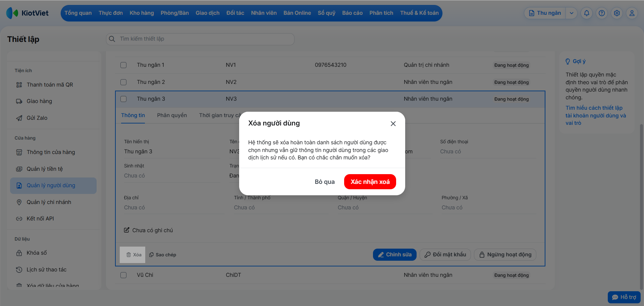Switch to the Phân quyền tab
Screen dimensions: 644x306
point(172,115)
